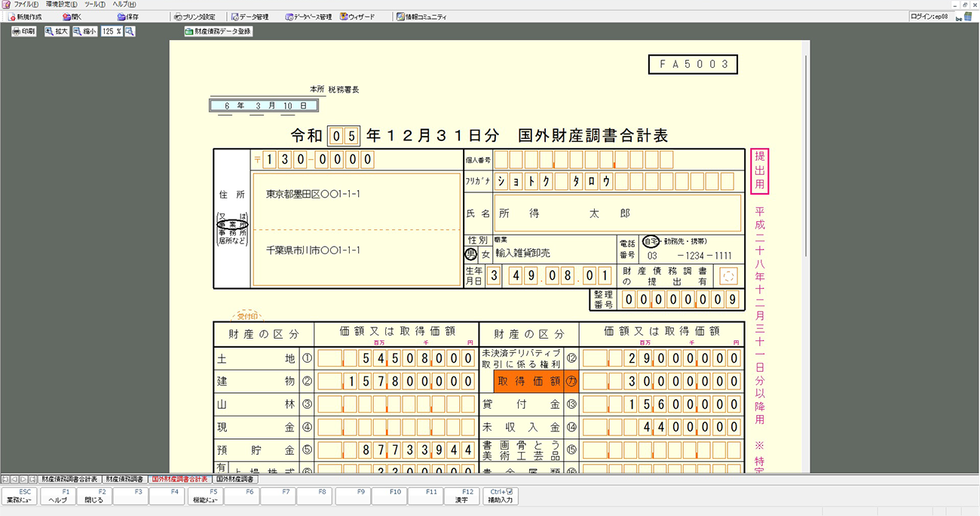The width and height of the screenshot is (980, 516).
Task: Launch the ウィザード wizard icon
Action: point(357,17)
